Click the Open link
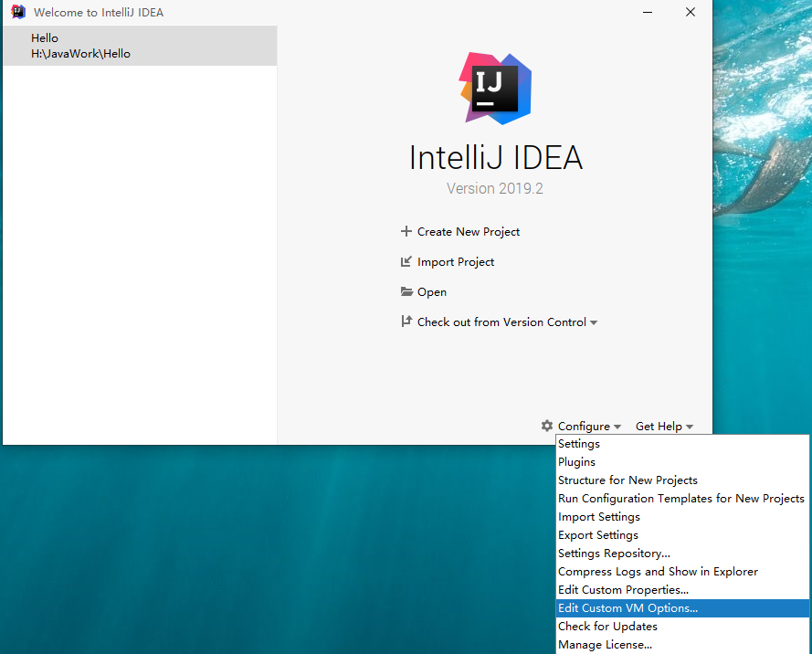 tap(432, 292)
